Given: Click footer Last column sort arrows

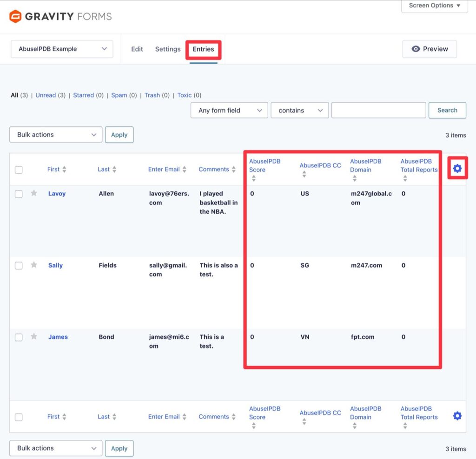Looking at the screenshot, I should (114, 417).
